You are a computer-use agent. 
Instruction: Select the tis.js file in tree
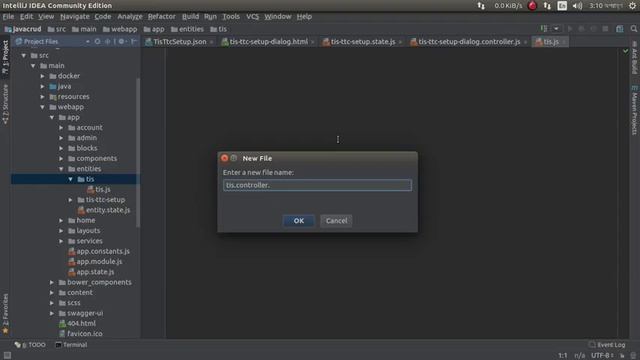point(99,189)
